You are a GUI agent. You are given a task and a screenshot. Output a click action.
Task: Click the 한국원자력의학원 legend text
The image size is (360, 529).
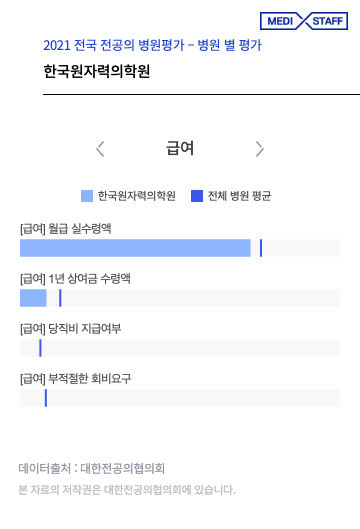(137, 196)
